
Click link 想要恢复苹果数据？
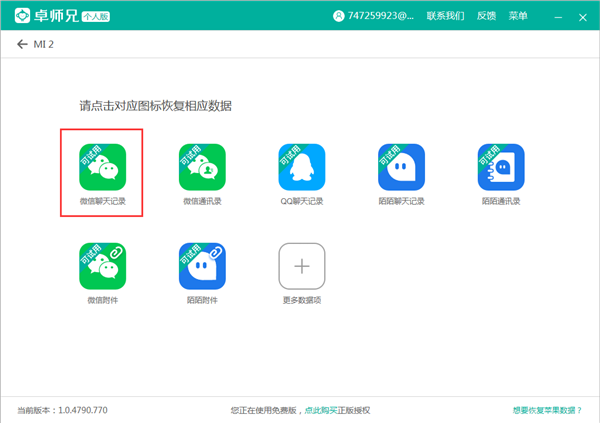tap(547, 410)
